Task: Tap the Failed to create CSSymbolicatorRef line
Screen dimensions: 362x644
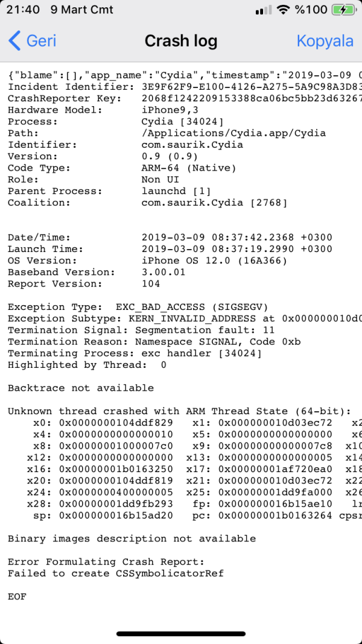Action: point(116,573)
